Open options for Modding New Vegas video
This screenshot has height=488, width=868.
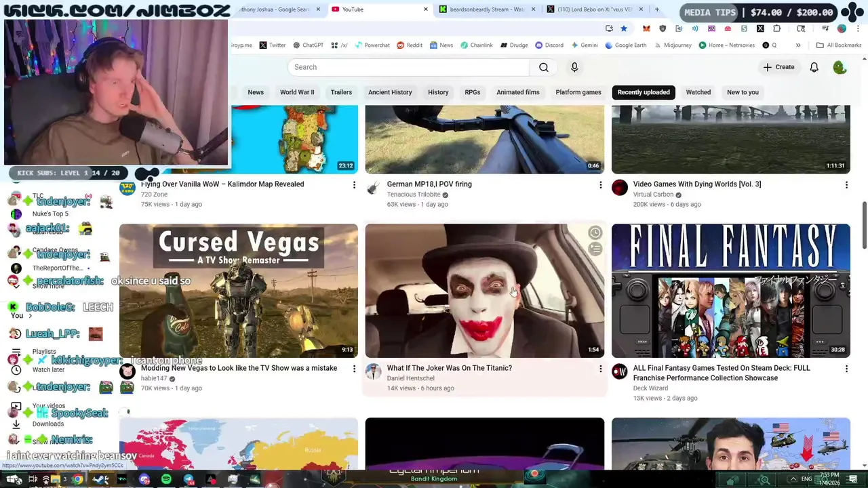pos(354,369)
